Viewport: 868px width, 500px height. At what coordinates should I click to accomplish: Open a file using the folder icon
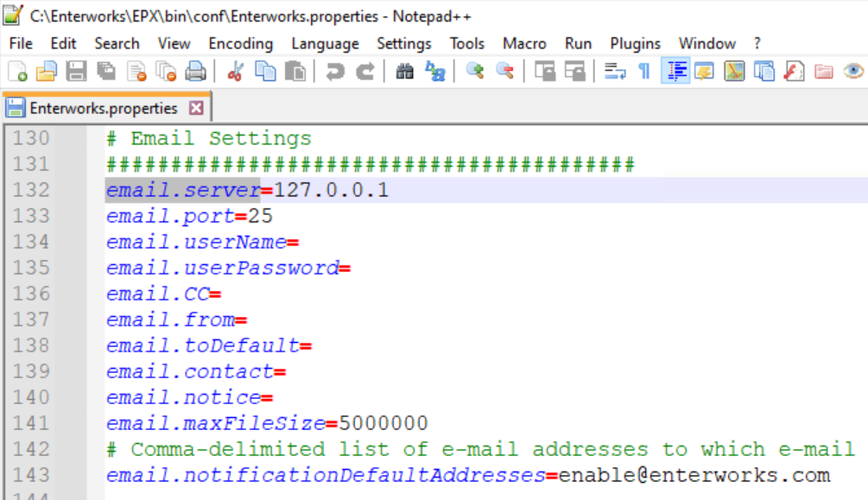[x=47, y=71]
